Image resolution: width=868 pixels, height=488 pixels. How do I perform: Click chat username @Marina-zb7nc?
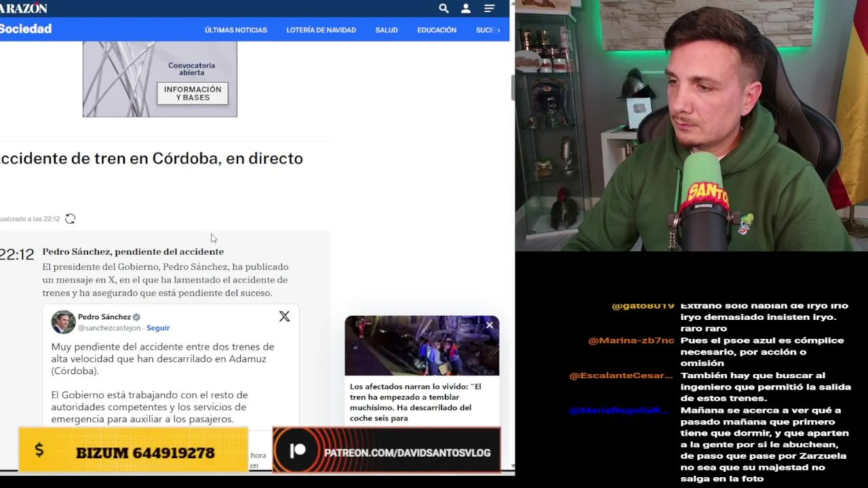(631, 340)
